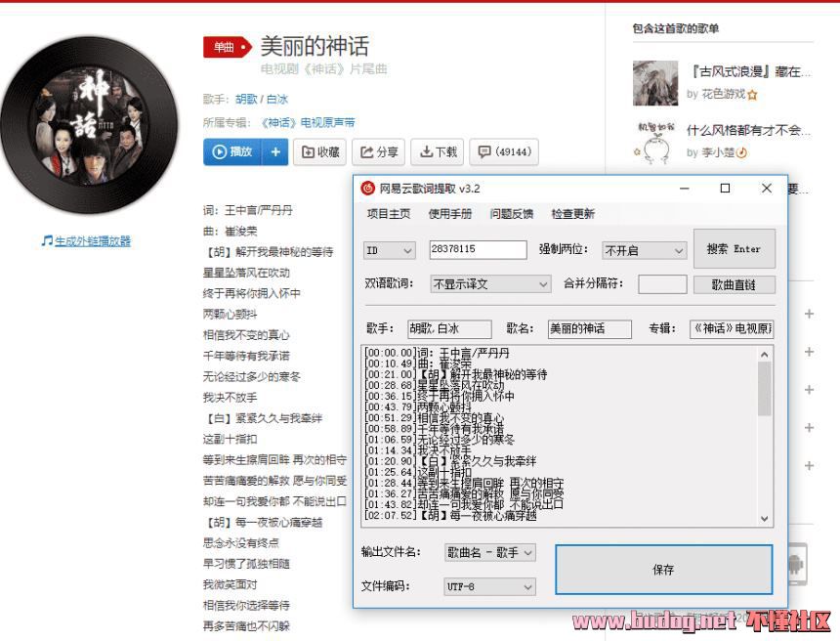Click the 保存 save button

tap(664, 570)
